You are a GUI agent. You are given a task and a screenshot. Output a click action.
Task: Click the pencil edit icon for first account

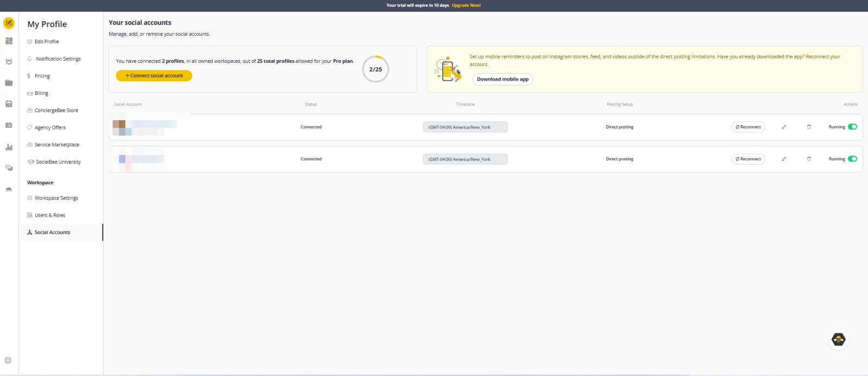[784, 127]
